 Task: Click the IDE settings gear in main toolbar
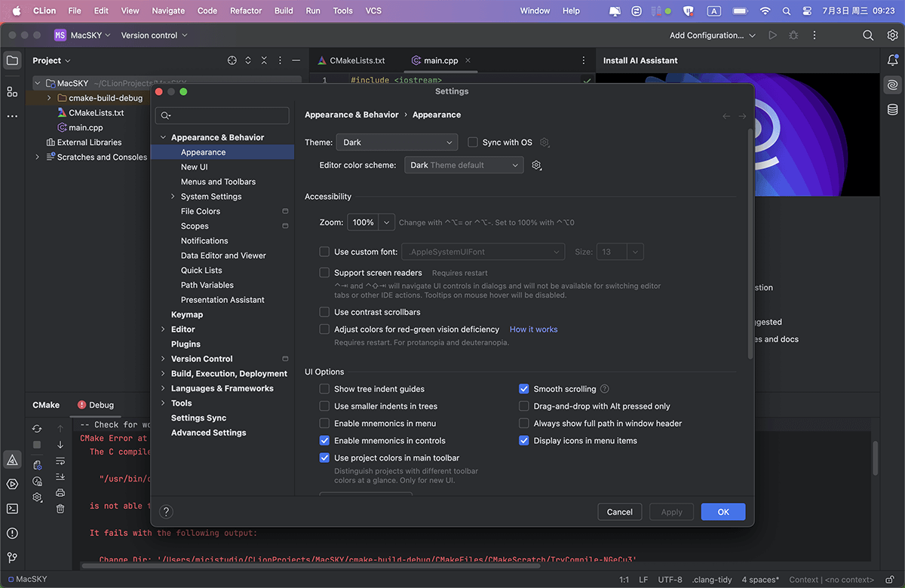(x=892, y=35)
